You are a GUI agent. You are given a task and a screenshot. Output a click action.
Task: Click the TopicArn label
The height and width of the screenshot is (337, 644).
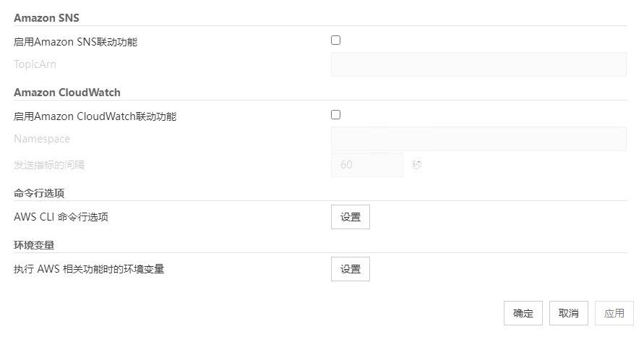pos(35,64)
